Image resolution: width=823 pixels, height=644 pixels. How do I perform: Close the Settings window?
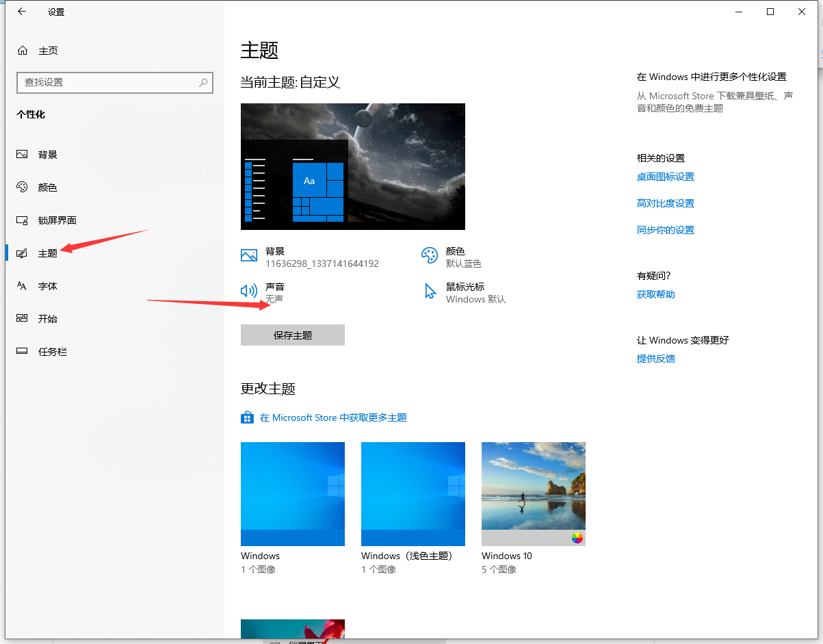(802, 12)
